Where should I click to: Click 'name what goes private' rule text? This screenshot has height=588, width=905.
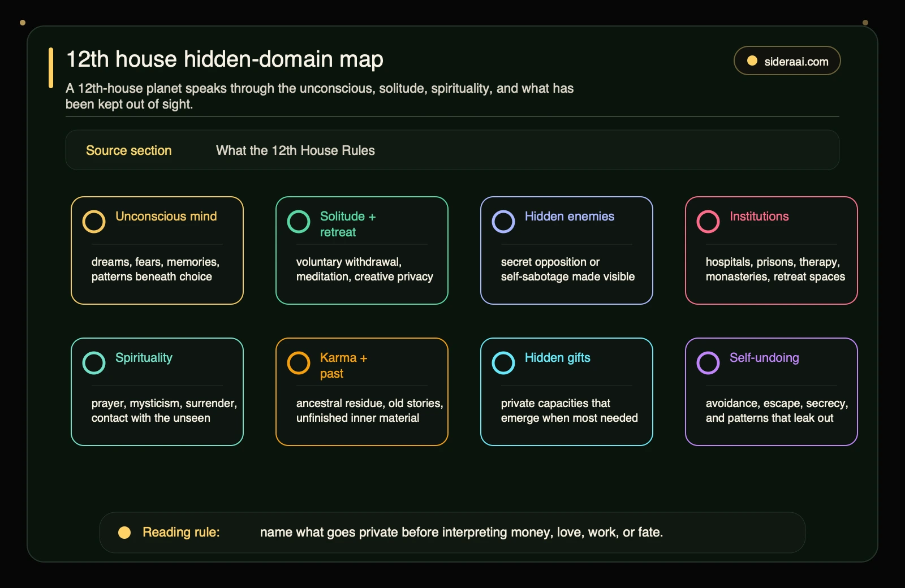pos(462,533)
